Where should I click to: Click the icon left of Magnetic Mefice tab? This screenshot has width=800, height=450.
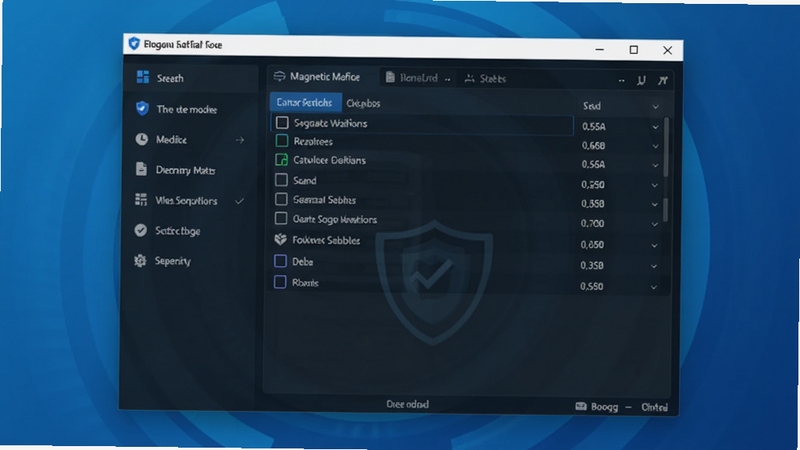click(x=280, y=77)
